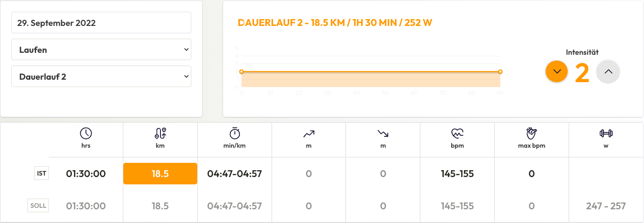Viewport: 644px width, 223px height.
Task: Click the clock duration icon (hrs)
Action: point(86,133)
